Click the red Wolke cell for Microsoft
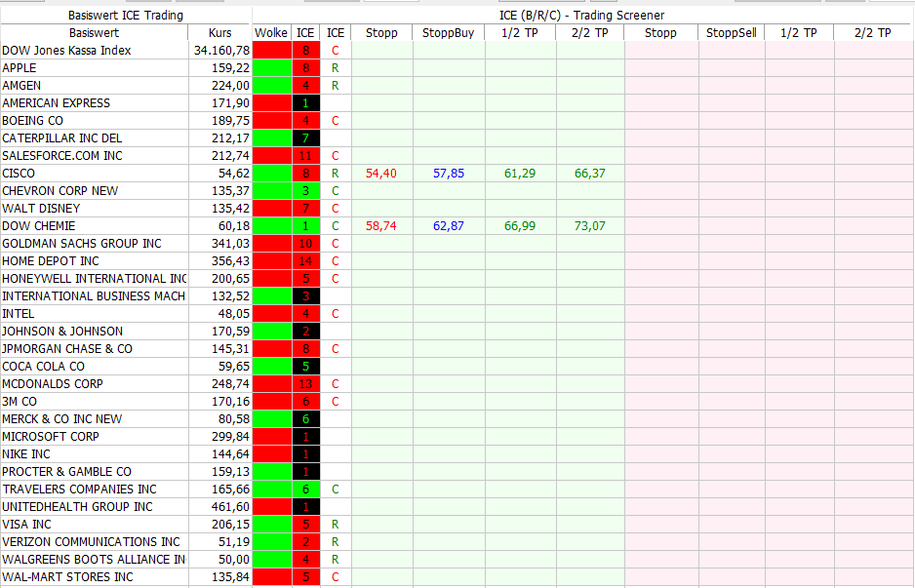The image size is (915, 588). [x=272, y=436]
